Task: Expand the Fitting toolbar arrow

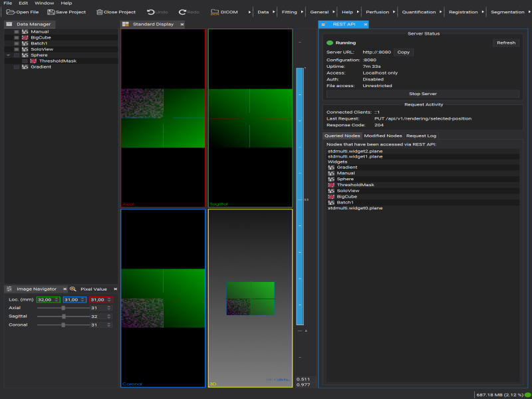Action: (x=302, y=12)
